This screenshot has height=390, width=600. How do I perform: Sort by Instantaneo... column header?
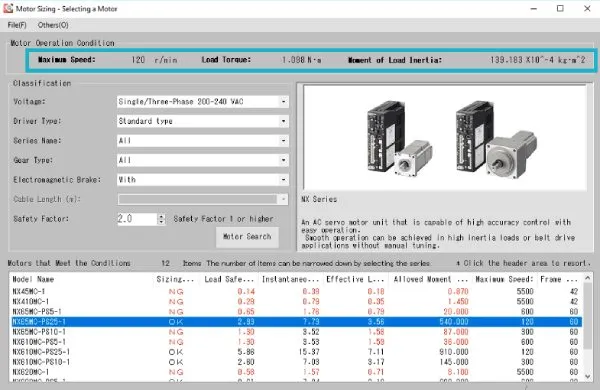(x=290, y=279)
